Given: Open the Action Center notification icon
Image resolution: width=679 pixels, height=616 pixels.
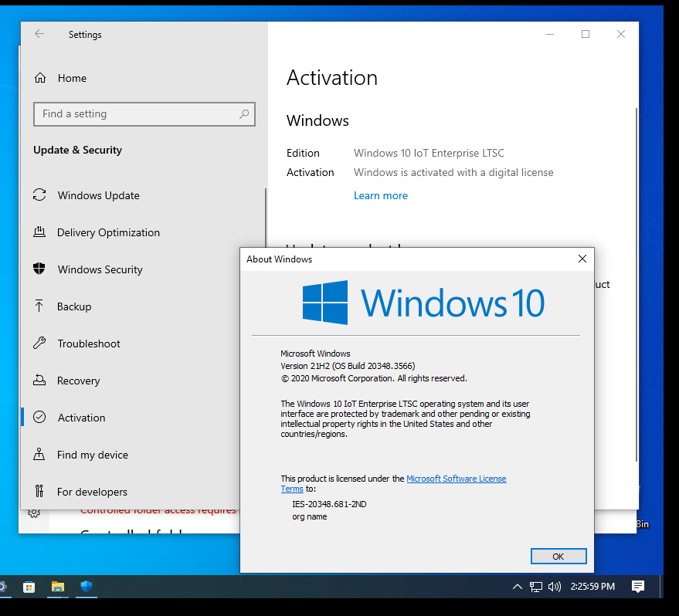Looking at the screenshot, I should tap(638, 587).
